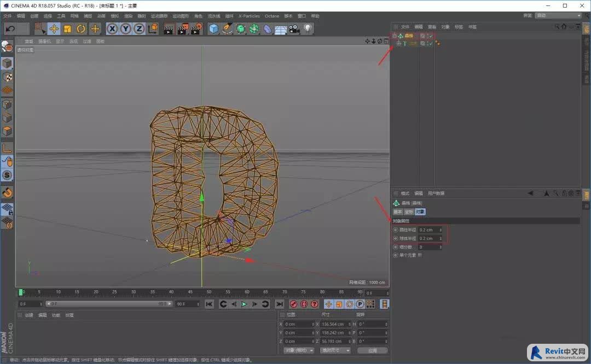Viewport: 591px width, 364px height.
Task: Toggle the Z axis lock
Action: point(139,28)
